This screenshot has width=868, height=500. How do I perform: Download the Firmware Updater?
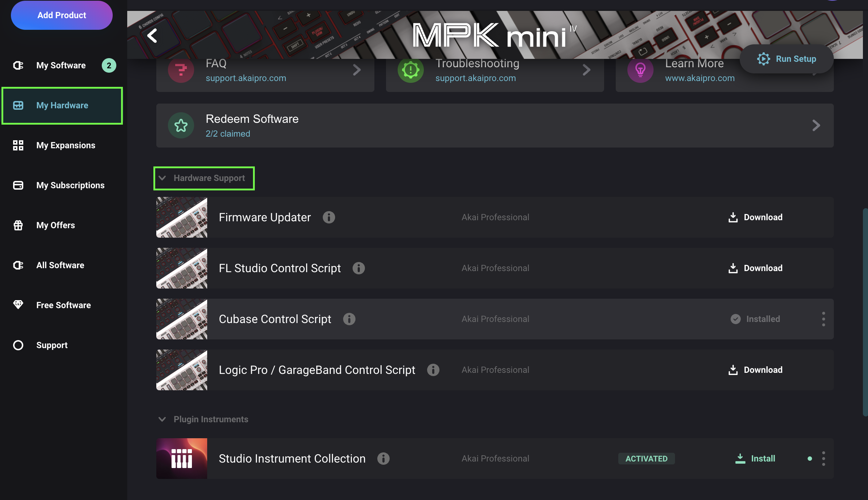pos(755,217)
